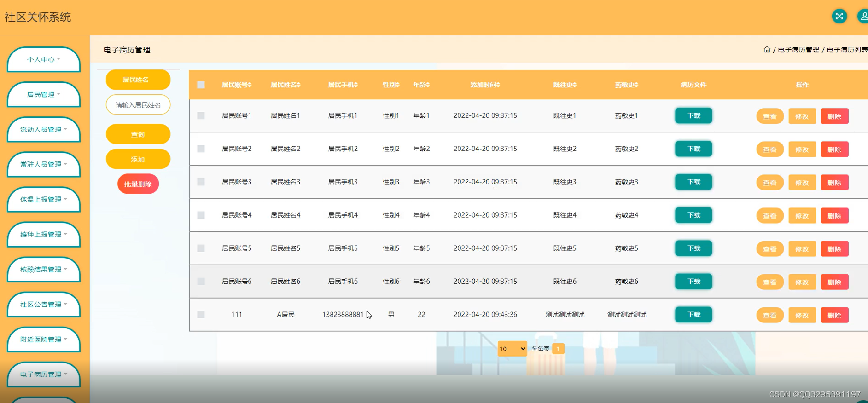Sort by 性别 column arrows

point(398,85)
